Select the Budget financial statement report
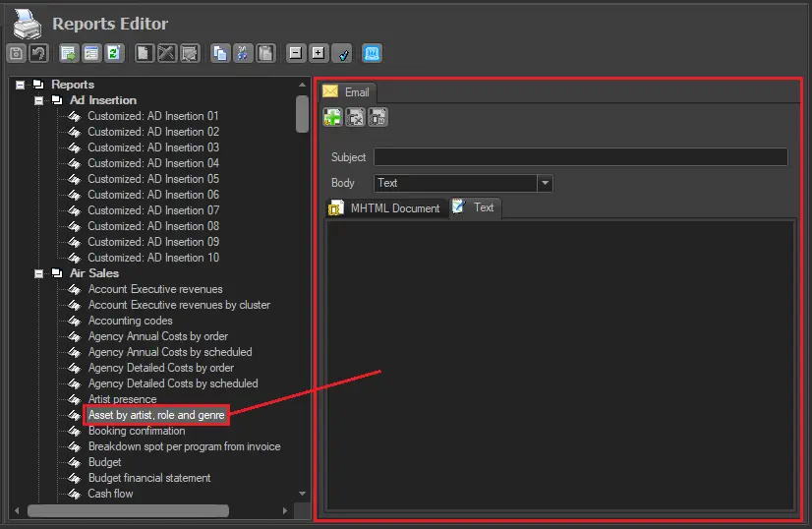Image resolution: width=812 pixels, height=529 pixels. click(x=149, y=478)
